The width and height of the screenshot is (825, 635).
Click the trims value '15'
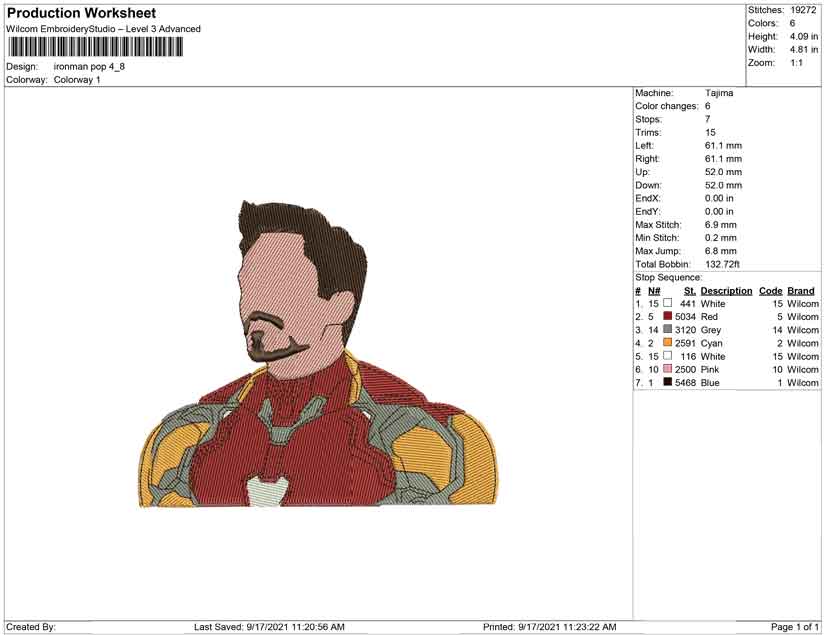(x=710, y=132)
